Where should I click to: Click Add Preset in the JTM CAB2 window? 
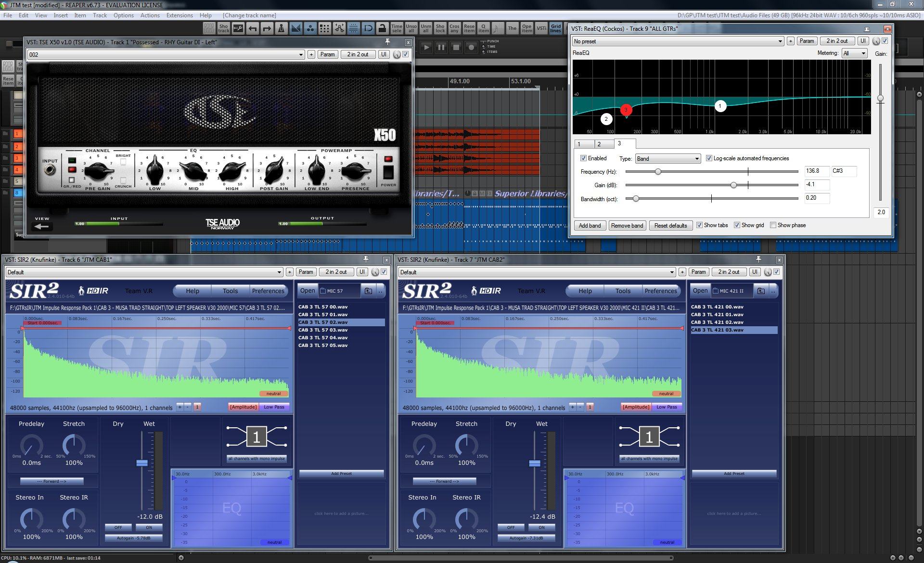coord(734,474)
